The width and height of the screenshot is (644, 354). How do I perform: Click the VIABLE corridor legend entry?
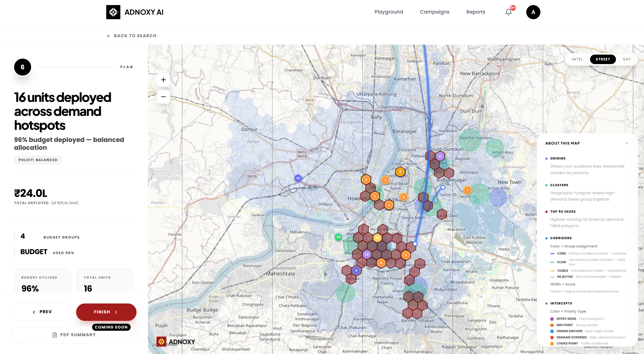click(x=588, y=271)
